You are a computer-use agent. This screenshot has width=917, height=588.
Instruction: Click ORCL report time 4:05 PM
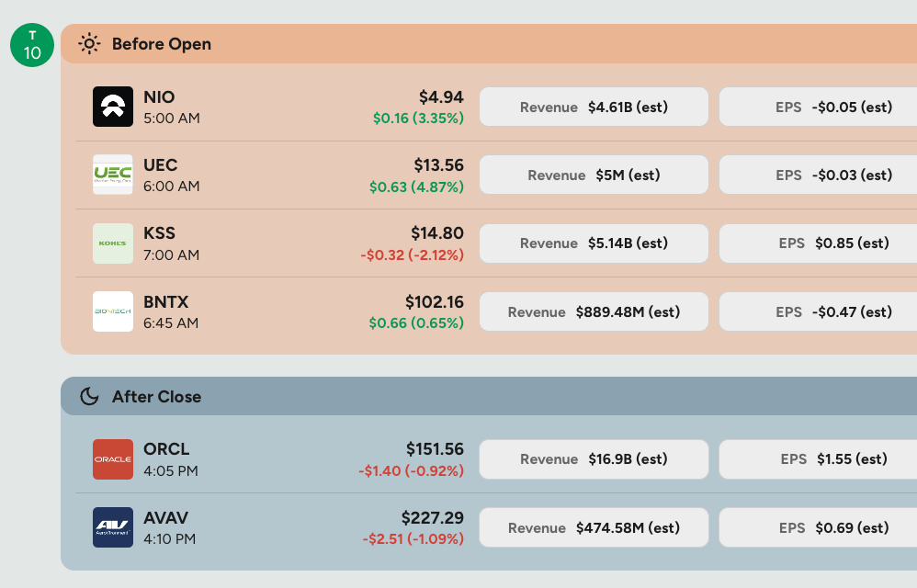pyautogui.click(x=171, y=470)
